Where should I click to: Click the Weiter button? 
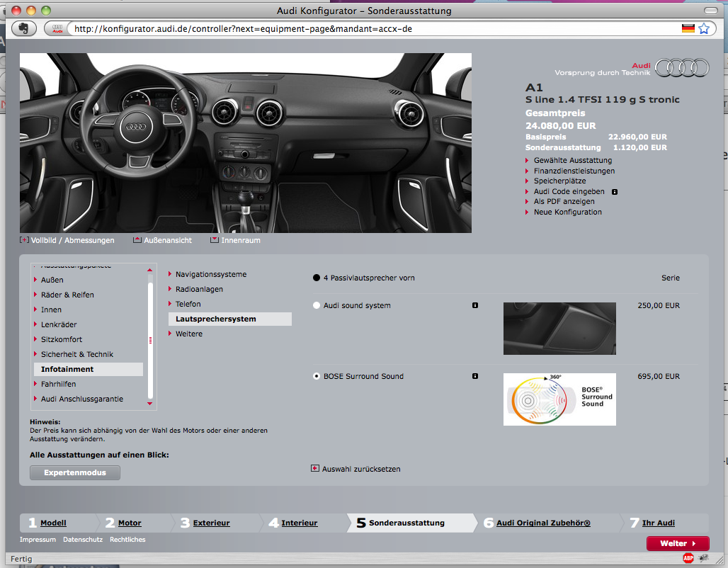pos(678,543)
